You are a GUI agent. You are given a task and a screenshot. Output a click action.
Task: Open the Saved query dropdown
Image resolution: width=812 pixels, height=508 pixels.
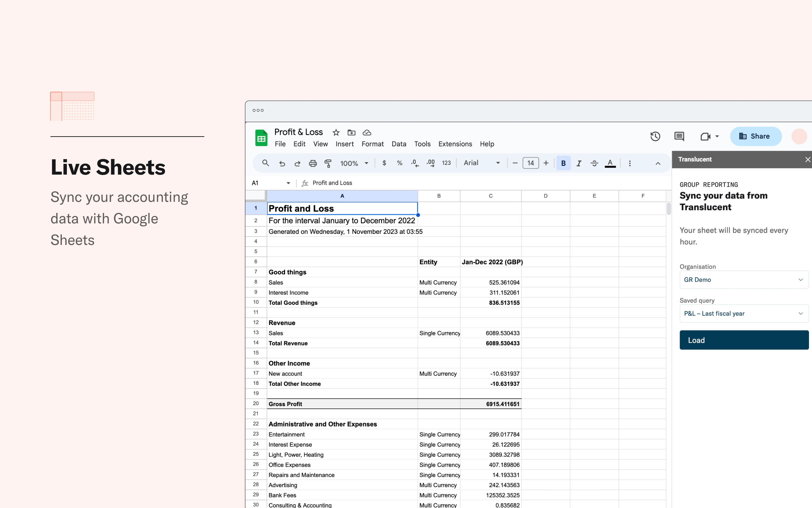pos(744,314)
